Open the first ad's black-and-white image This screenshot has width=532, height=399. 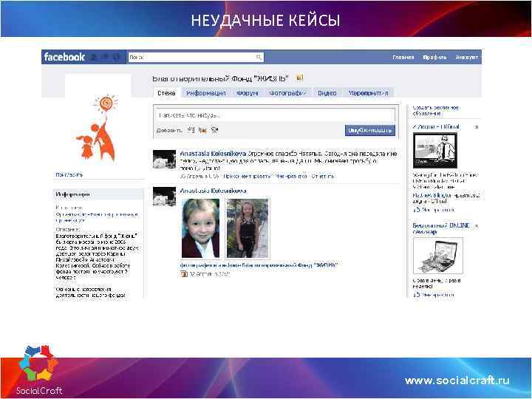(435, 150)
